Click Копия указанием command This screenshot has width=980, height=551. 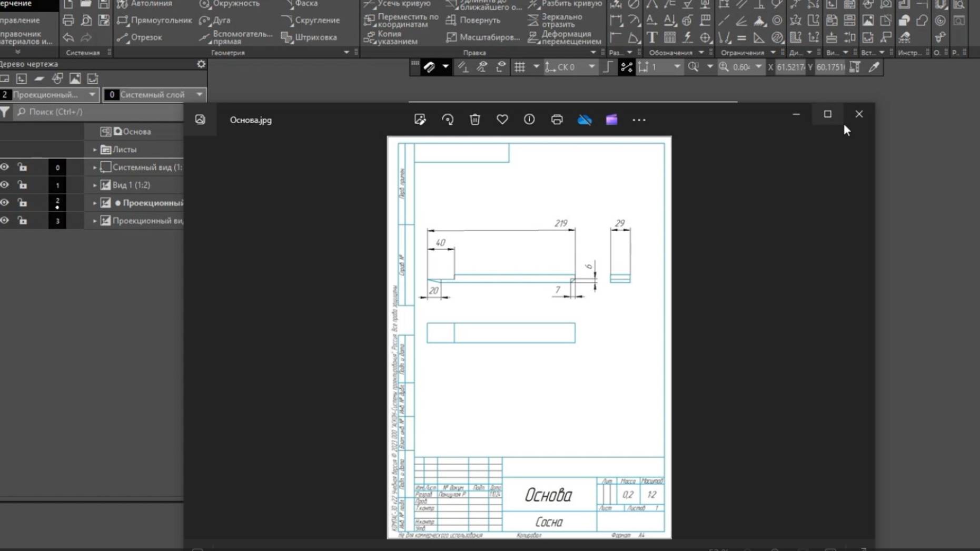[x=391, y=37]
